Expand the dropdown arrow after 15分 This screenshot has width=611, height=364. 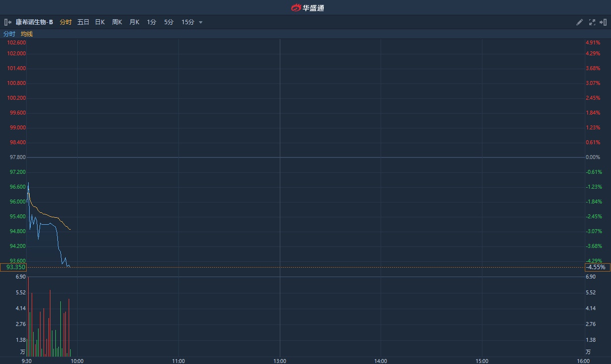point(201,22)
